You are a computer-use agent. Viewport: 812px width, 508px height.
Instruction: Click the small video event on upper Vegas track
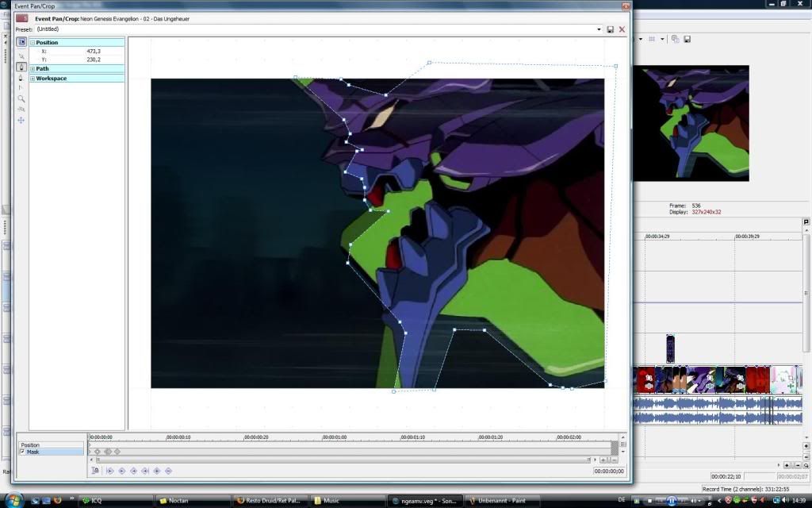click(670, 349)
